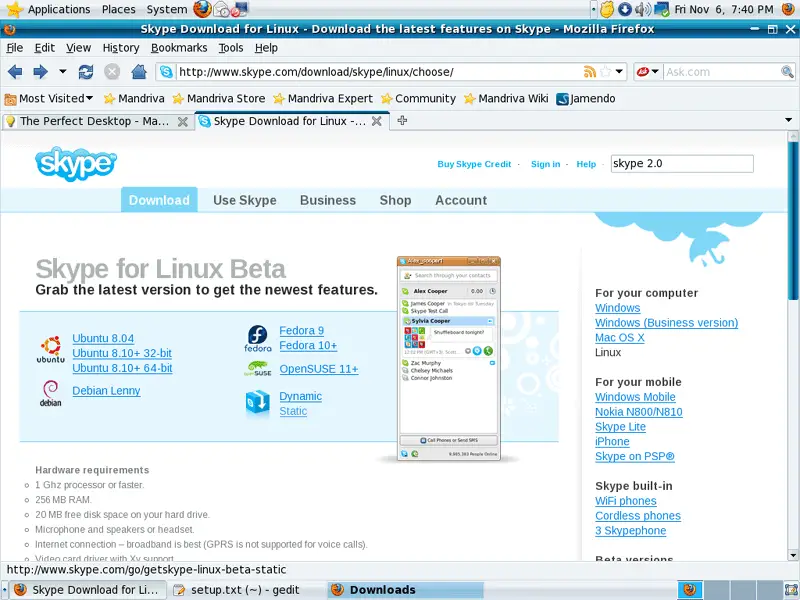
Task: Click the openSUSE logo icon
Action: click(x=257, y=368)
